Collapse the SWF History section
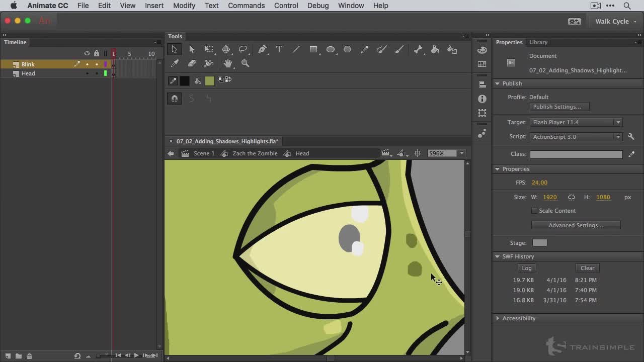644x362 pixels. (x=498, y=256)
